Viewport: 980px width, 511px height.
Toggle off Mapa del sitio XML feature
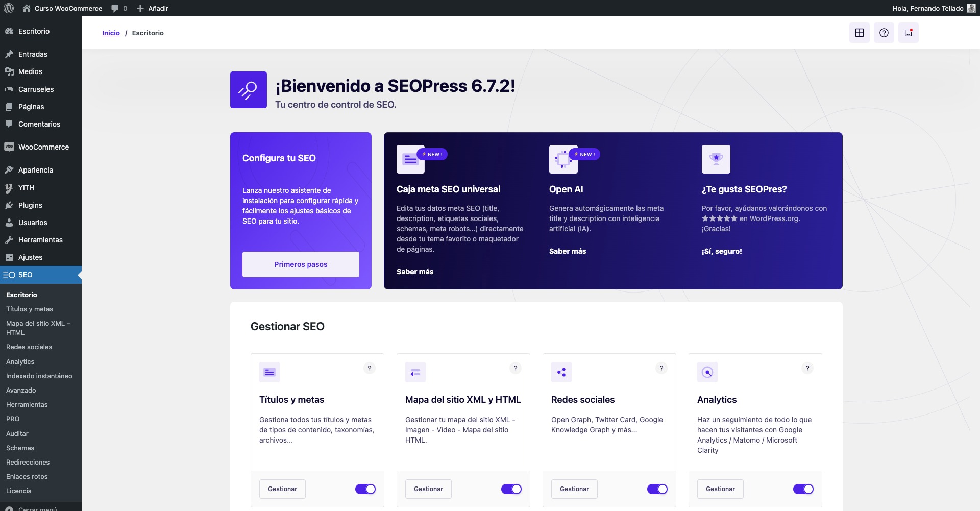(x=511, y=489)
